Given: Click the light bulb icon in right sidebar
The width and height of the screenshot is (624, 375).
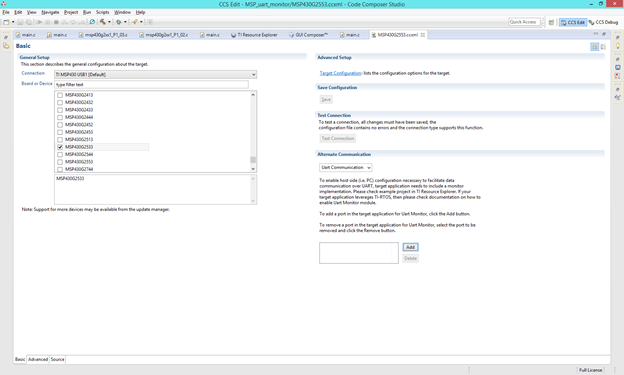Looking at the screenshot, I should click(618, 46).
